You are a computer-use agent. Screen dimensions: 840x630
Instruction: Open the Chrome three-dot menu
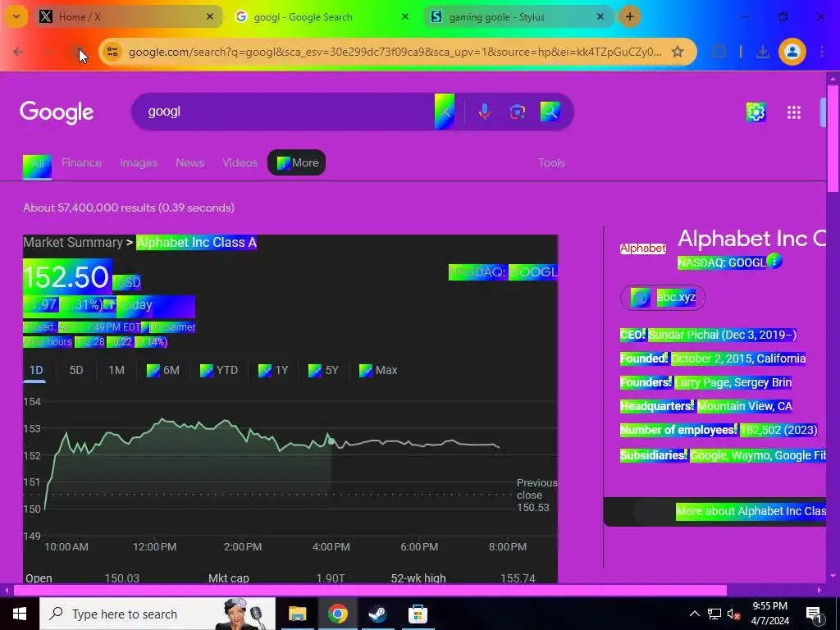click(x=822, y=52)
